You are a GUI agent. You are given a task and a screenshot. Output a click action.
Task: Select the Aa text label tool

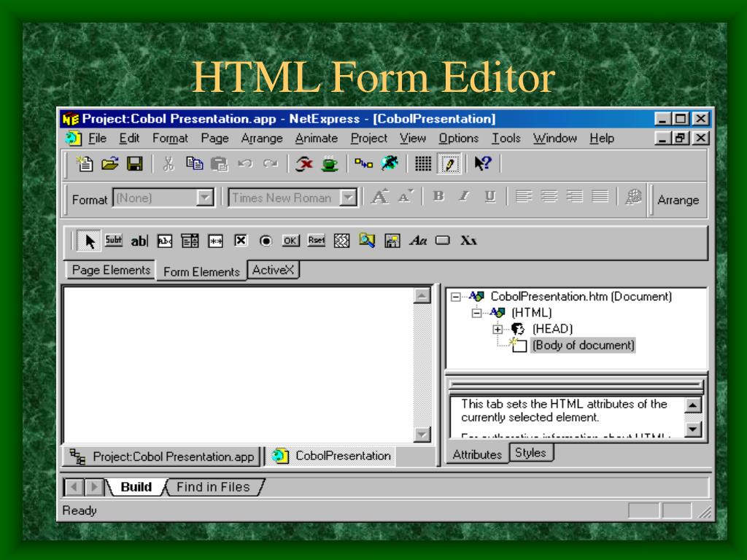[x=418, y=241]
